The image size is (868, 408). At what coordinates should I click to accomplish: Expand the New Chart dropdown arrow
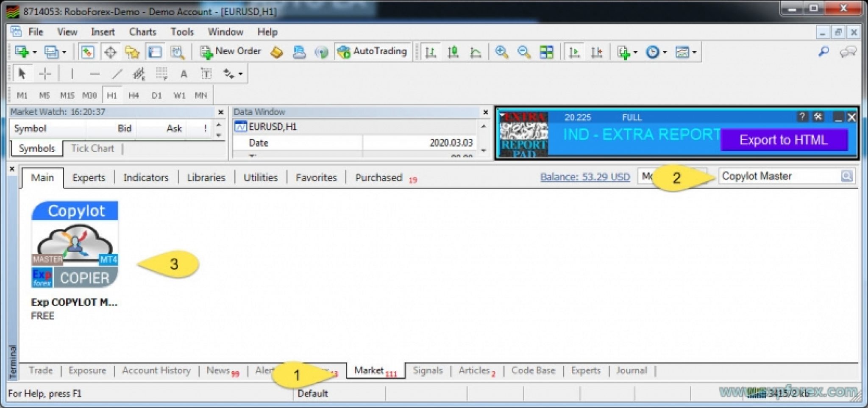coord(35,53)
